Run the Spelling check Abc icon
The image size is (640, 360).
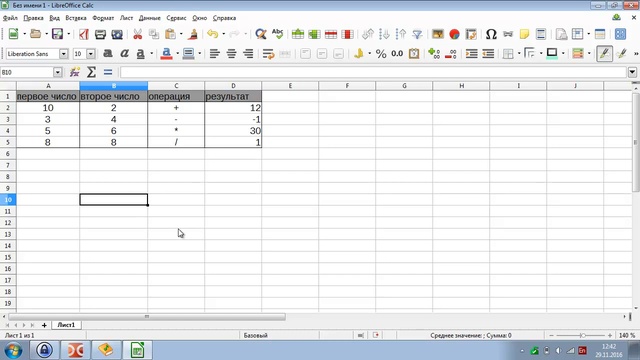point(277,34)
